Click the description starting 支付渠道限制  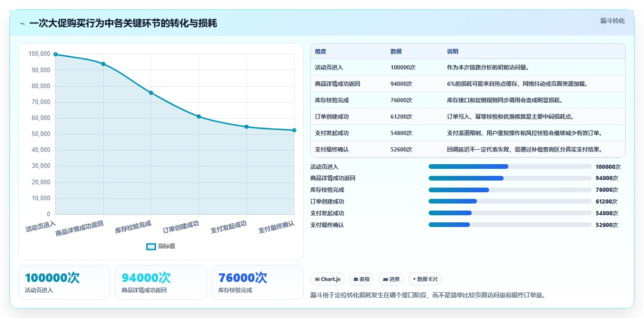coord(525,133)
